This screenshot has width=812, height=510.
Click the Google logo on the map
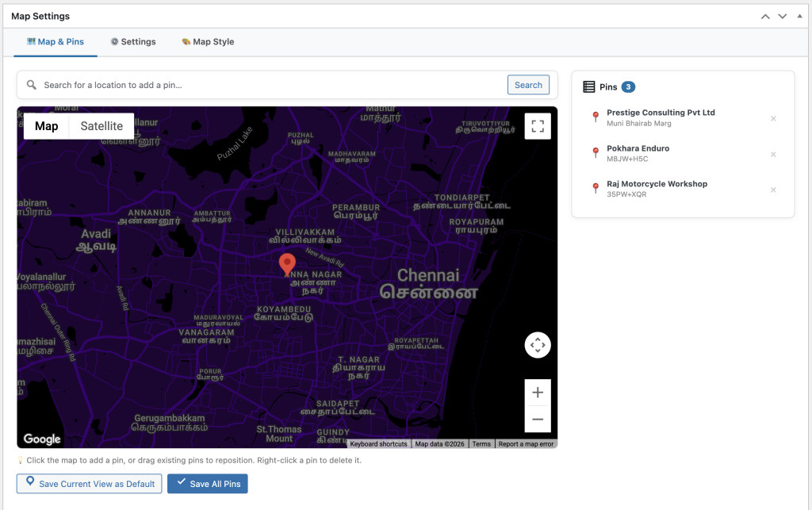tap(42, 439)
